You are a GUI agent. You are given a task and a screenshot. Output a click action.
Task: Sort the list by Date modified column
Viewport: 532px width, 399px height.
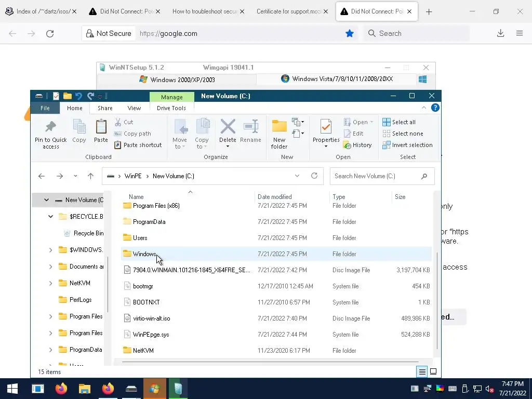pos(274,197)
